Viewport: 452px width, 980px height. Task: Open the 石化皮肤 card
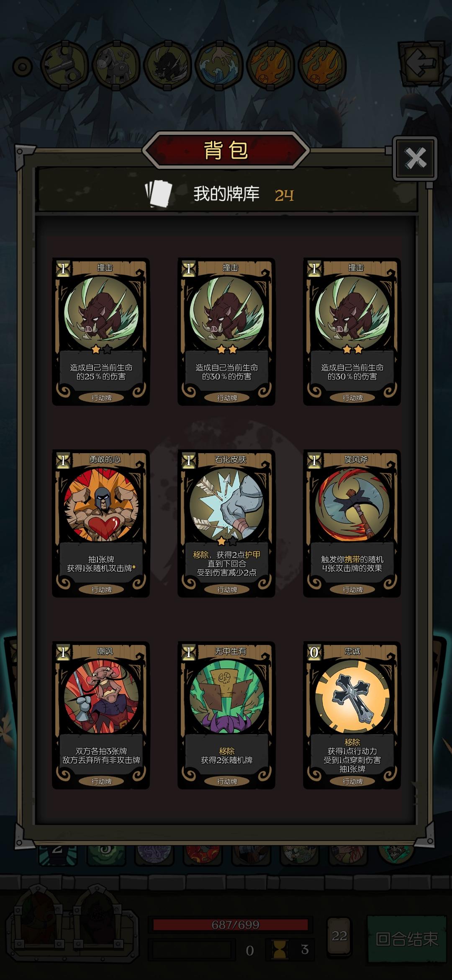(226, 524)
